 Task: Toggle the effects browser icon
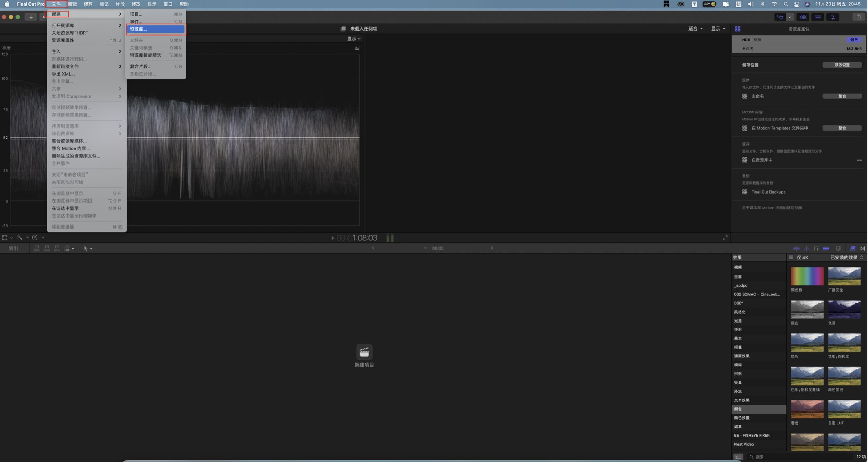click(x=853, y=248)
